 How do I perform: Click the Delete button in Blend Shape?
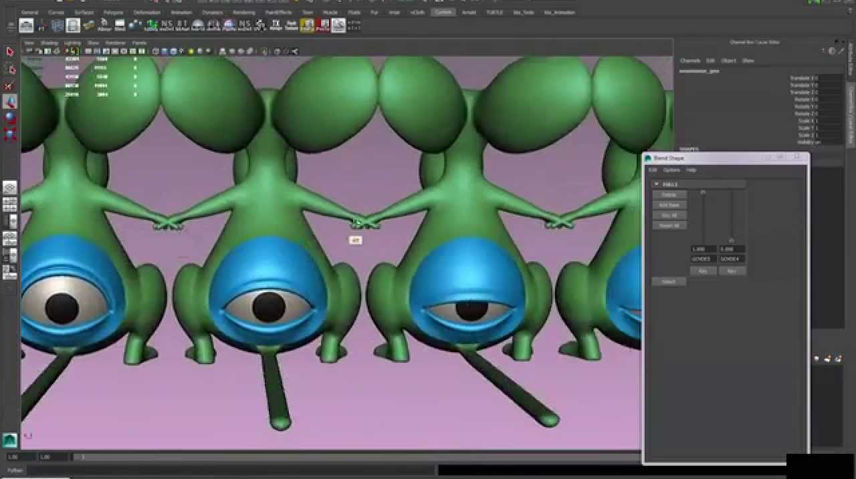(669, 195)
